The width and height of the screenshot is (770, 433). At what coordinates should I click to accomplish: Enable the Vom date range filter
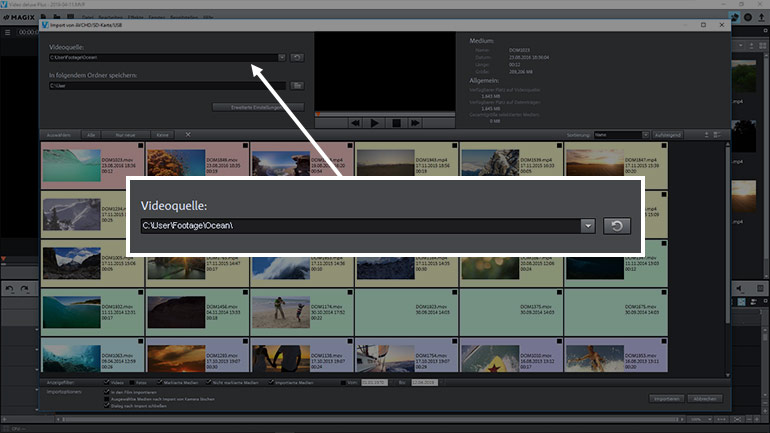(x=343, y=382)
